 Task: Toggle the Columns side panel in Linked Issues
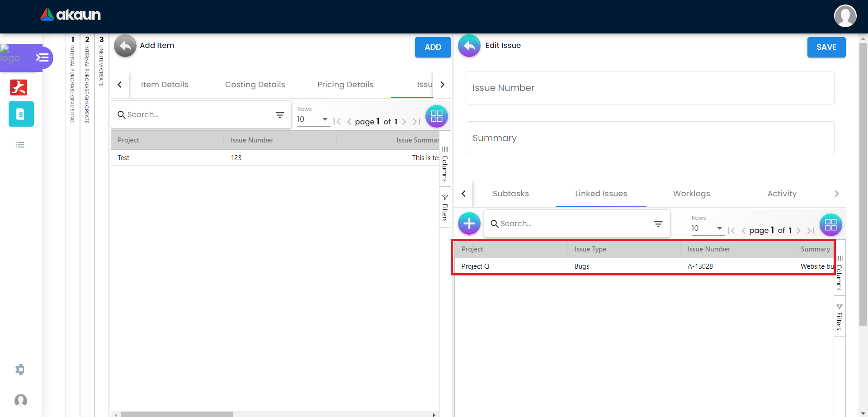tap(839, 273)
